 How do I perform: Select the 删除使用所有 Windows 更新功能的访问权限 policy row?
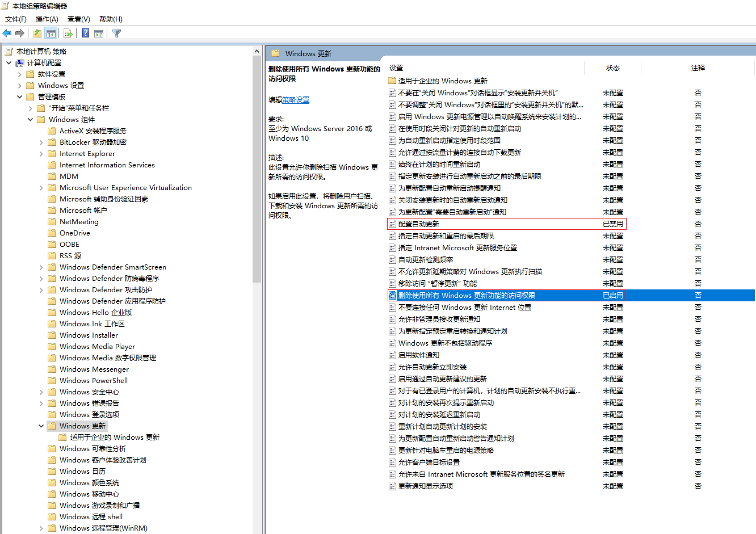[x=571, y=296]
